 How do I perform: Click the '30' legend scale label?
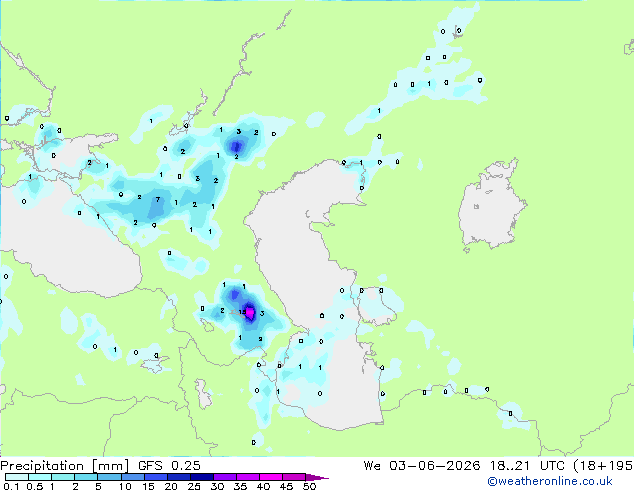217,486
